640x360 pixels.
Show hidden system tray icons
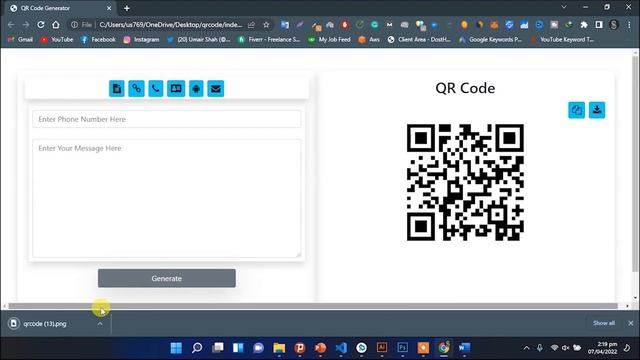(x=527, y=348)
